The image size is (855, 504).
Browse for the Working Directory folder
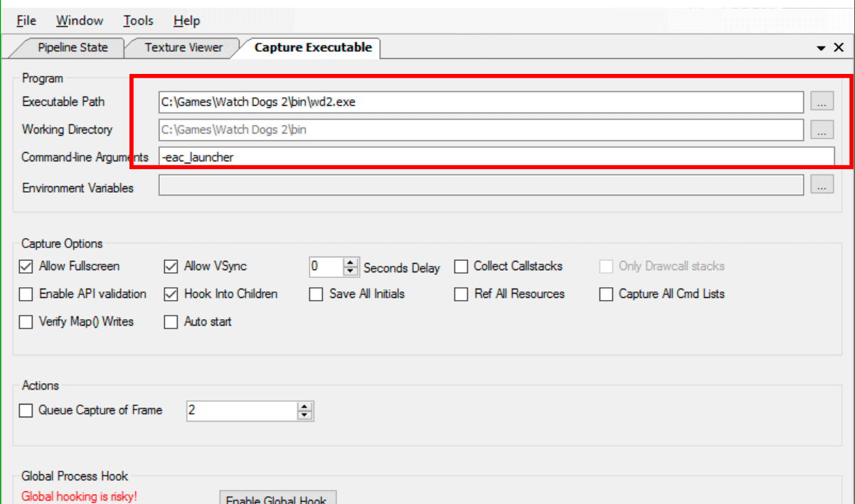click(822, 130)
